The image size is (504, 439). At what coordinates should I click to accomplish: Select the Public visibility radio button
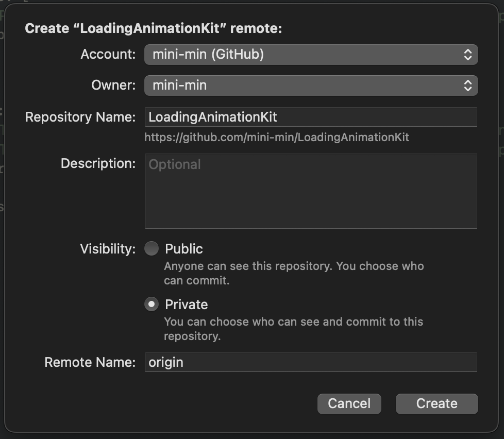click(x=152, y=248)
